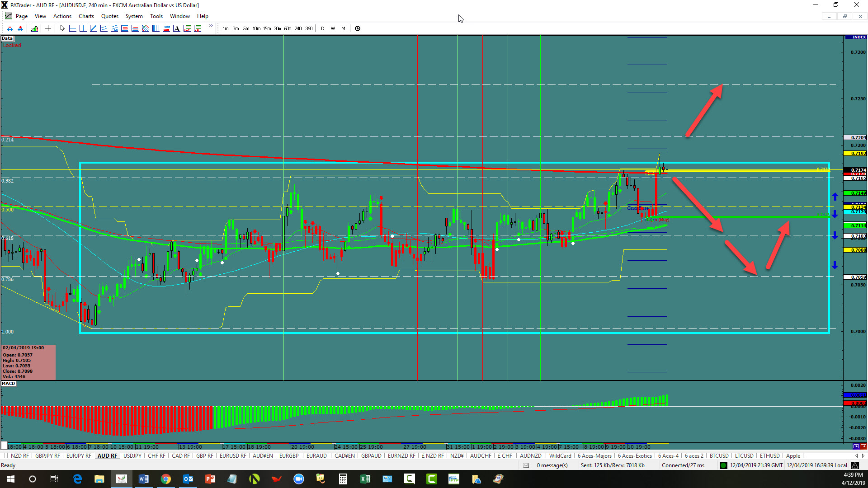This screenshot has width=868, height=488.
Task: Open the Quotes menu
Action: click(109, 16)
